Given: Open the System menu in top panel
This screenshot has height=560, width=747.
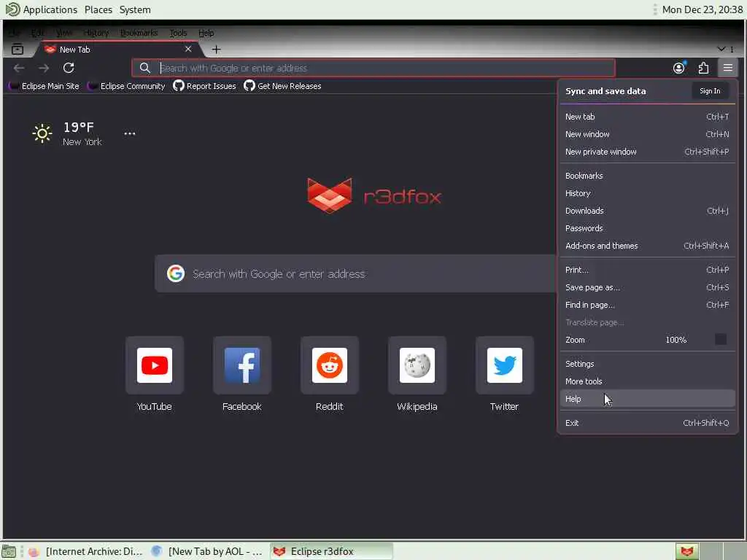Looking at the screenshot, I should point(135,9).
